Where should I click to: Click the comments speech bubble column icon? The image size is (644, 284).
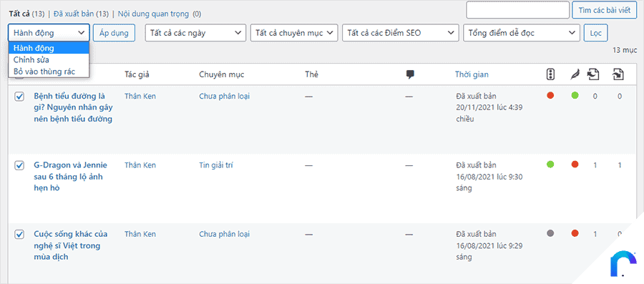pyautogui.click(x=409, y=74)
